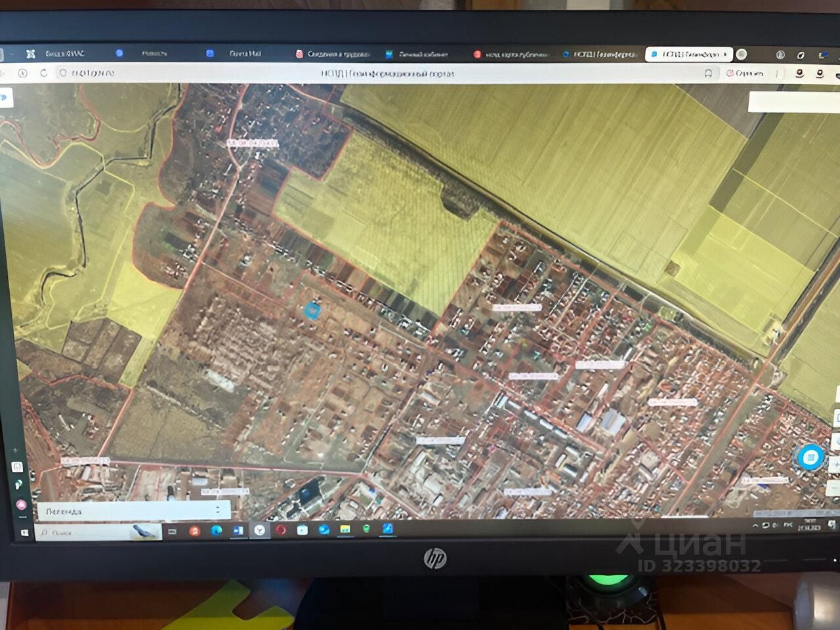840x630 pixels.
Task: Open the Microsoft Store taskbar icon
Action: (303, 530)
